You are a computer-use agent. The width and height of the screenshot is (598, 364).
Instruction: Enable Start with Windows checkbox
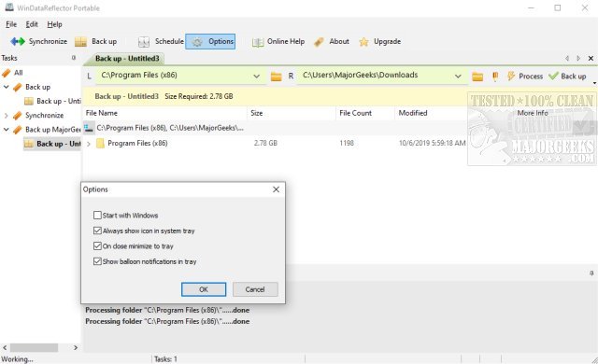pos(97,216)
